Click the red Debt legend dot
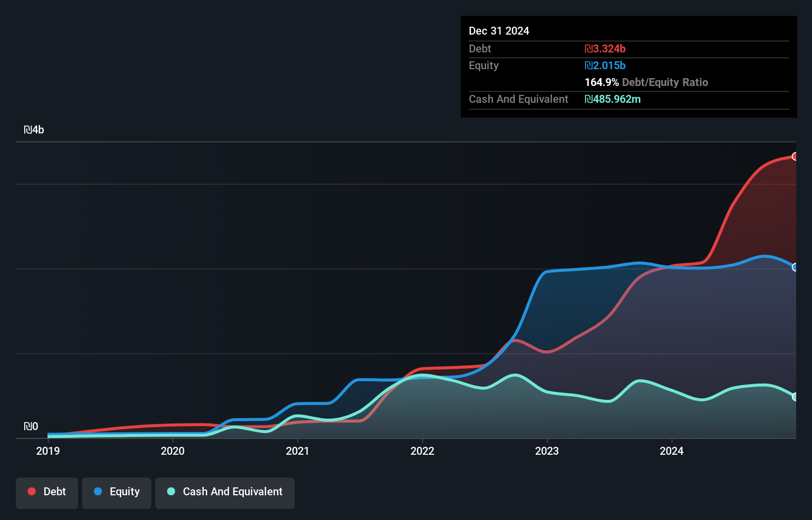The height and width of the screenshot is (520, 812). tap(32, 491)
